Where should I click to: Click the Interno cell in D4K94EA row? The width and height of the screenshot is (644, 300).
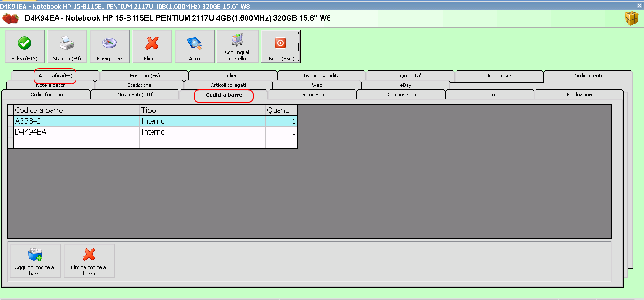coord(203,132)
